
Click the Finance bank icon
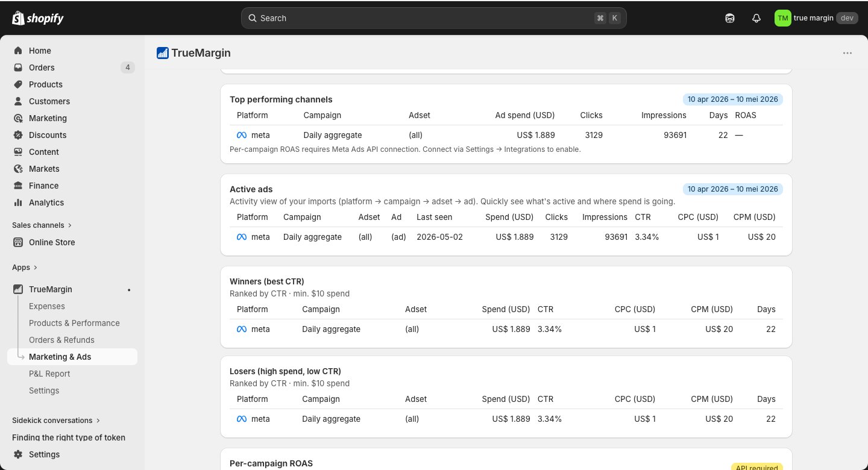(x=18, y=186)
